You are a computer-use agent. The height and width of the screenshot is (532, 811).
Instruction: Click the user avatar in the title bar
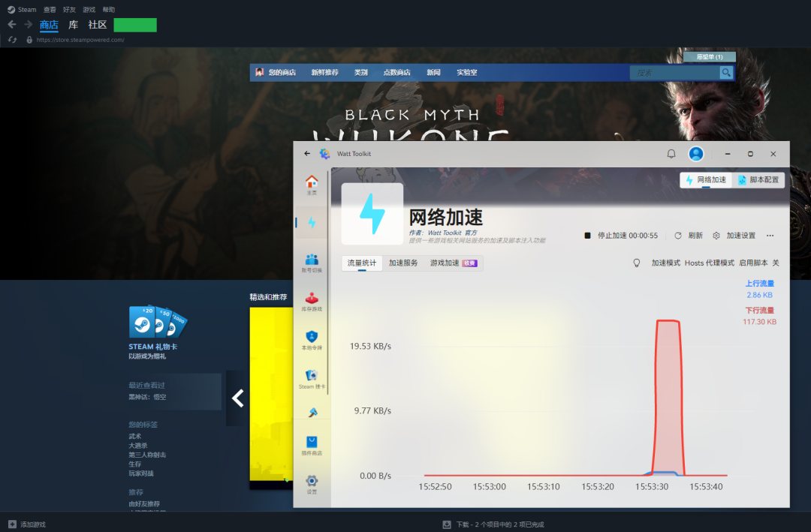696,154
